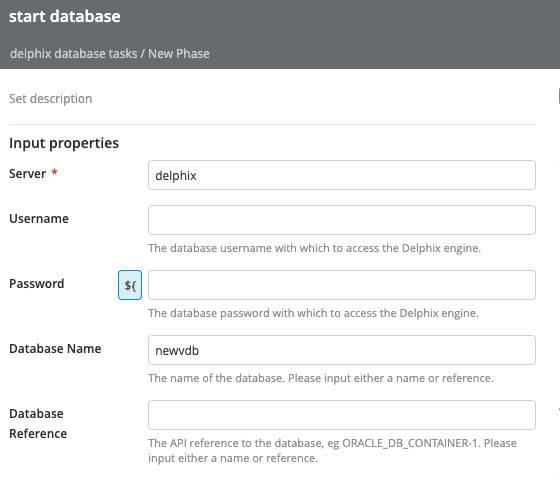Select the Username label
This screenshot has height=480, width=560.
coord(39,219)
